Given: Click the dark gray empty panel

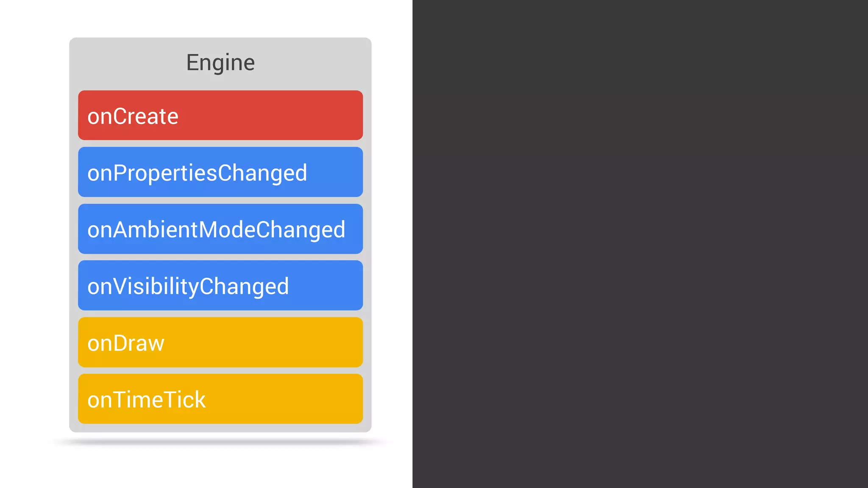Looking at the screenshot, I should tap(640, 244).
